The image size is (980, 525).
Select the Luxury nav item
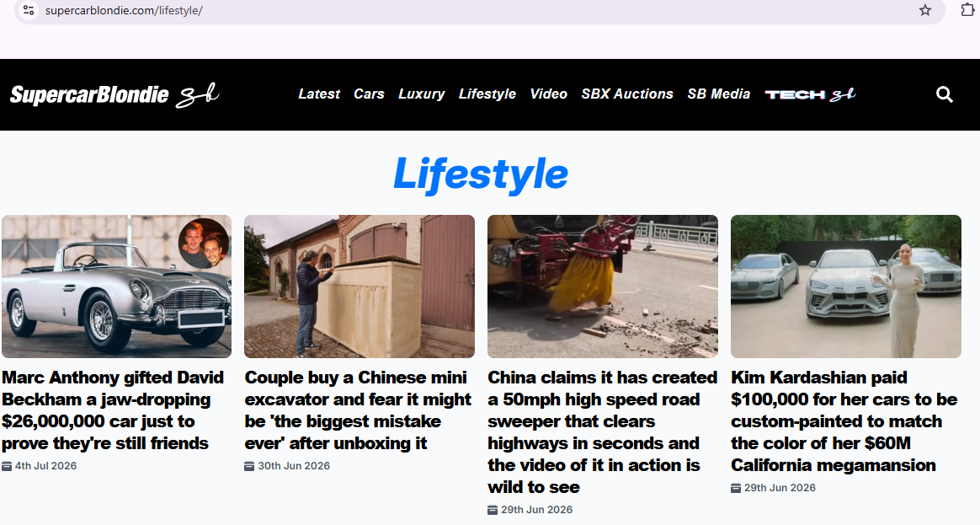(x=421, y=94)
